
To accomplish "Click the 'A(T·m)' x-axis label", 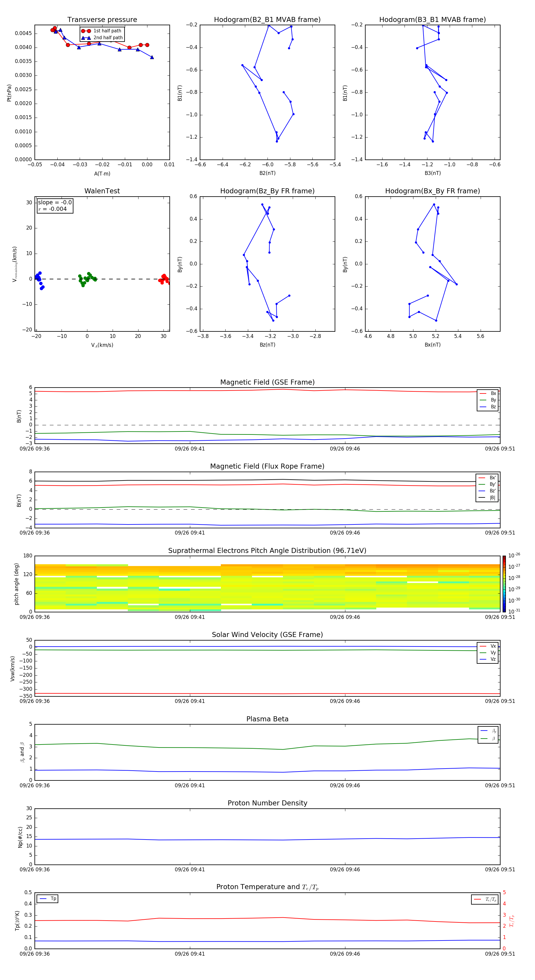I will coord(102,174).
